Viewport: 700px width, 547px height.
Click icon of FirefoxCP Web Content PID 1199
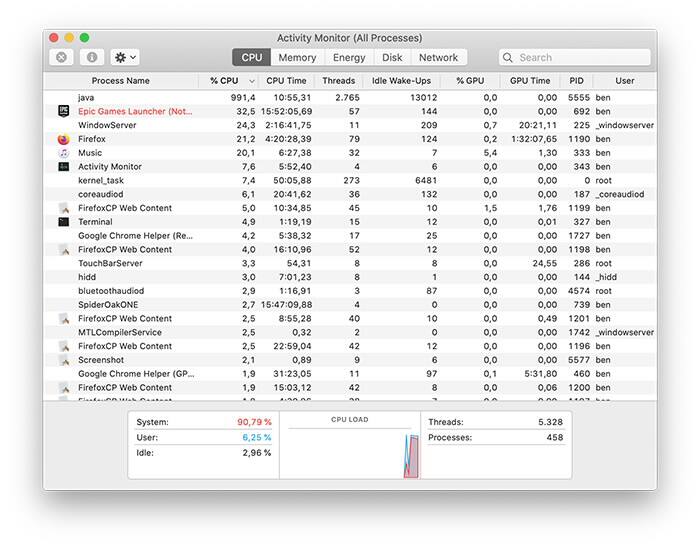click(64, 208)
